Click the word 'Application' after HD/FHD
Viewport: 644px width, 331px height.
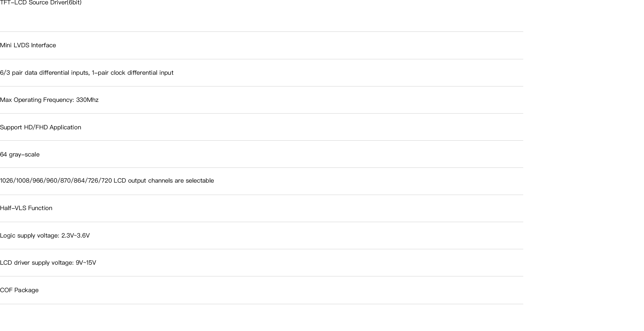tap(65, 127)
